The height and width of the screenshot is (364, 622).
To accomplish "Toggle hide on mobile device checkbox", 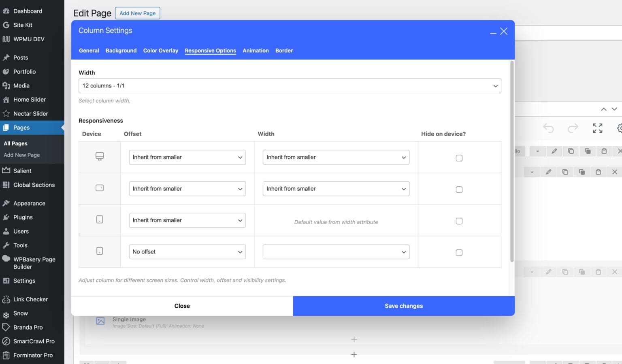I will (x=459, y=253).
